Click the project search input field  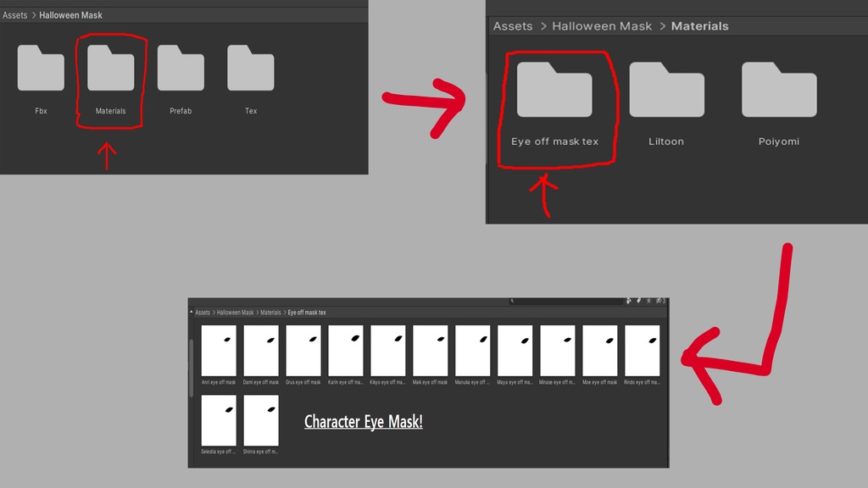coord(565,301)
